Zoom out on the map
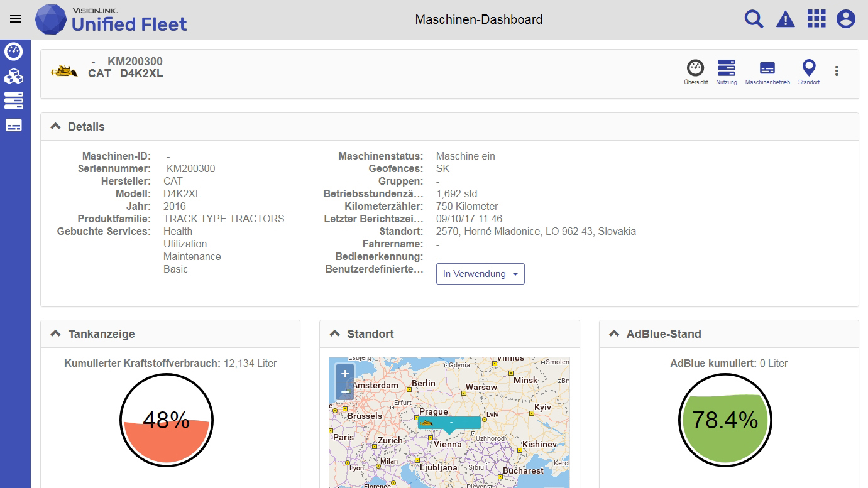The image size is (868, 488). tap(345, 391)
